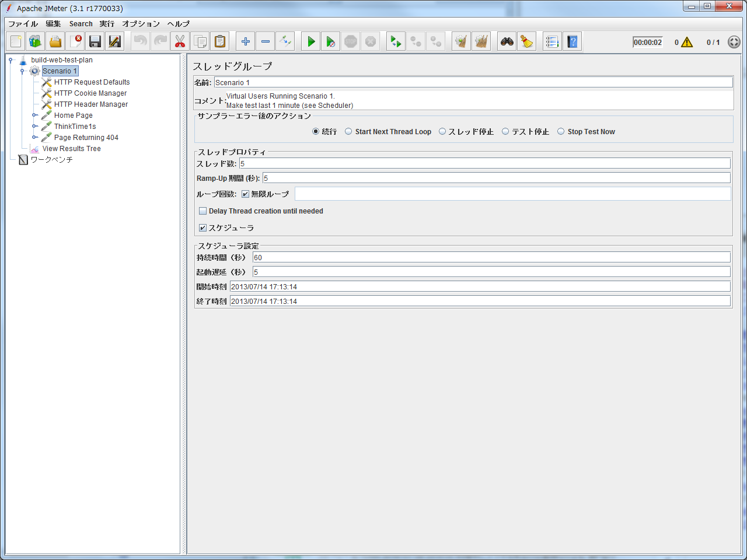Click the Ramp-Up 期間 input field
The image size is (747, 560).
(497, 178)
